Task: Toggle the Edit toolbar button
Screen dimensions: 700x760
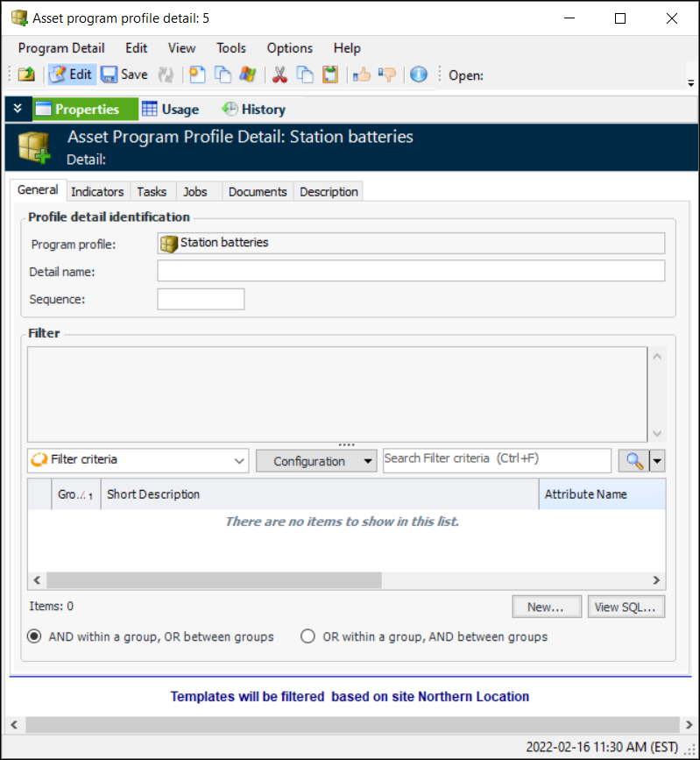Action: pyautogui.click(x=72, y=75)
